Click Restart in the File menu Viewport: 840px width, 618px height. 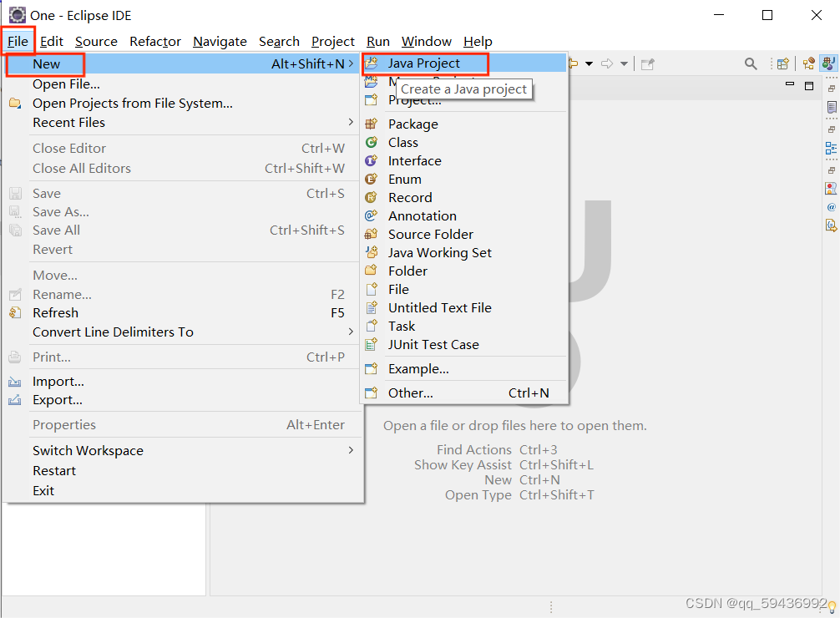coord(181,471)
